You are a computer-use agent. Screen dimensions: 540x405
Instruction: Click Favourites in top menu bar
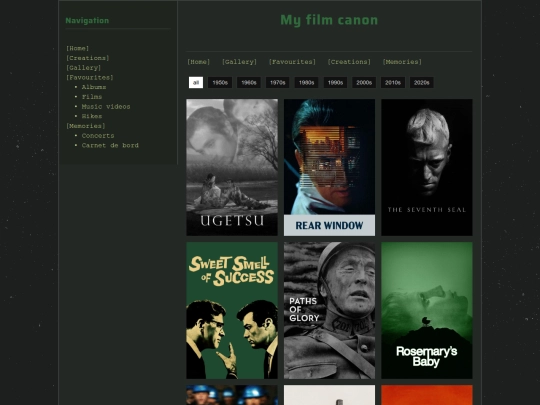(292, 62)
